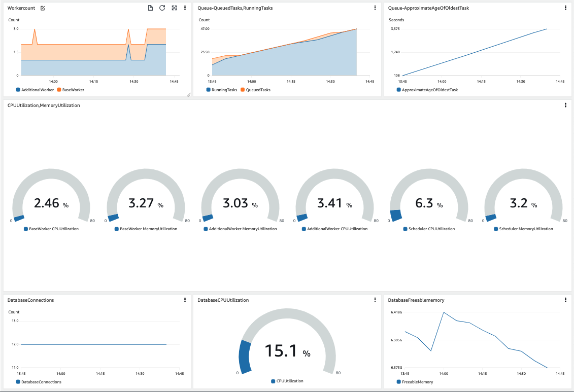Click the Scheduler MemoryUtilization legend marker
This screenshot has width=574, height=392.
496,229
